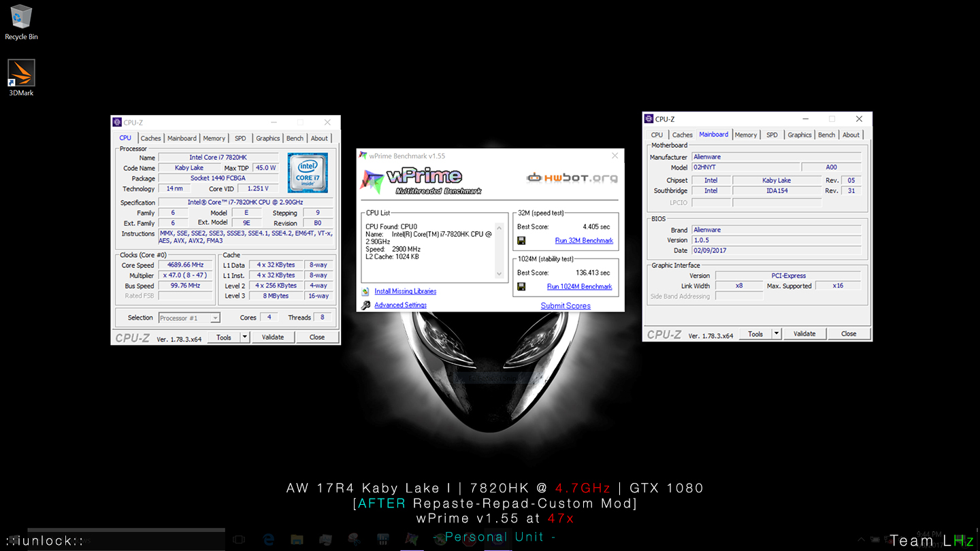Viewport: 980px width, 551px height.
Task: Switch to Graphics tab in right CPU-Z window
Action: point(800,135)
